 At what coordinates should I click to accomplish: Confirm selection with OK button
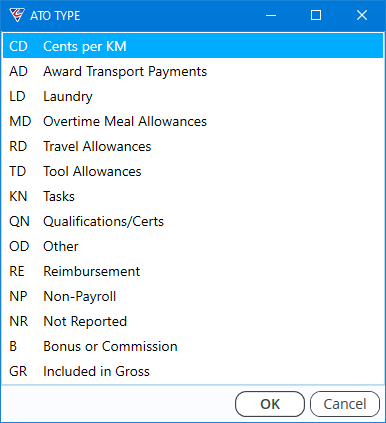[x=270, y=404]
